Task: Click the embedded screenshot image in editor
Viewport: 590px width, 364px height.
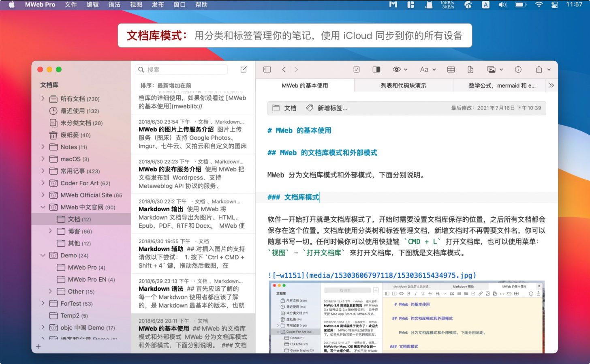Action: point(407,317)
